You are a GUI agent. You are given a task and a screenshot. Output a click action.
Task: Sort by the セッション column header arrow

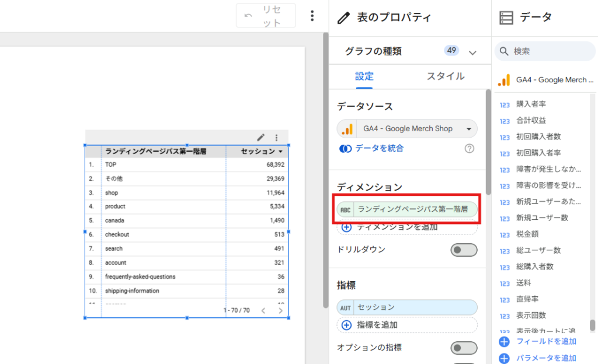click(280, 152)
